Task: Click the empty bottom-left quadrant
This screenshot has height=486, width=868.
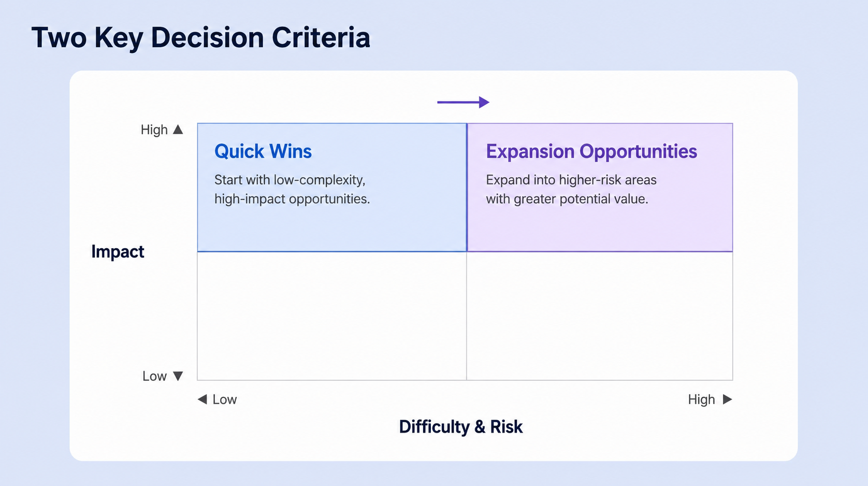Action: click(332, 316)
